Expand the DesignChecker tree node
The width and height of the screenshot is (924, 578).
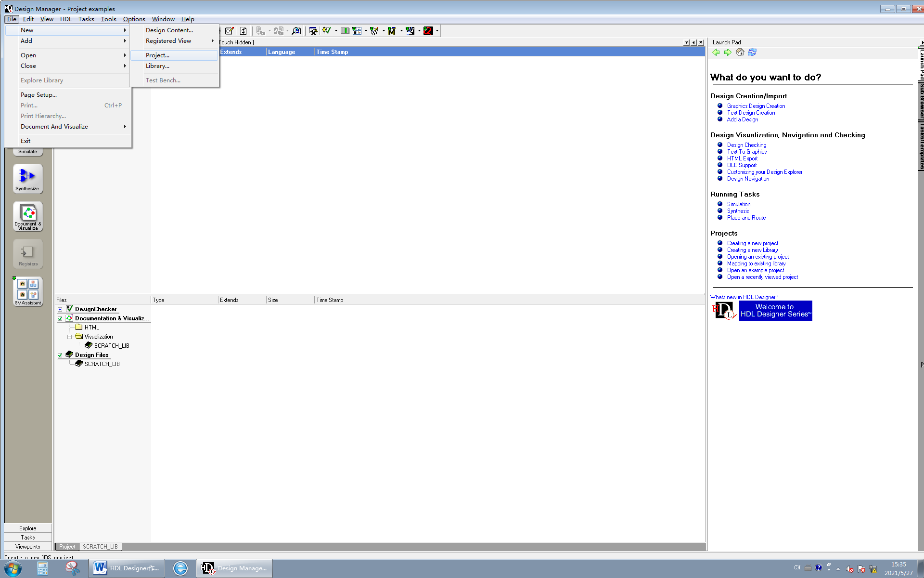[60, 309]
